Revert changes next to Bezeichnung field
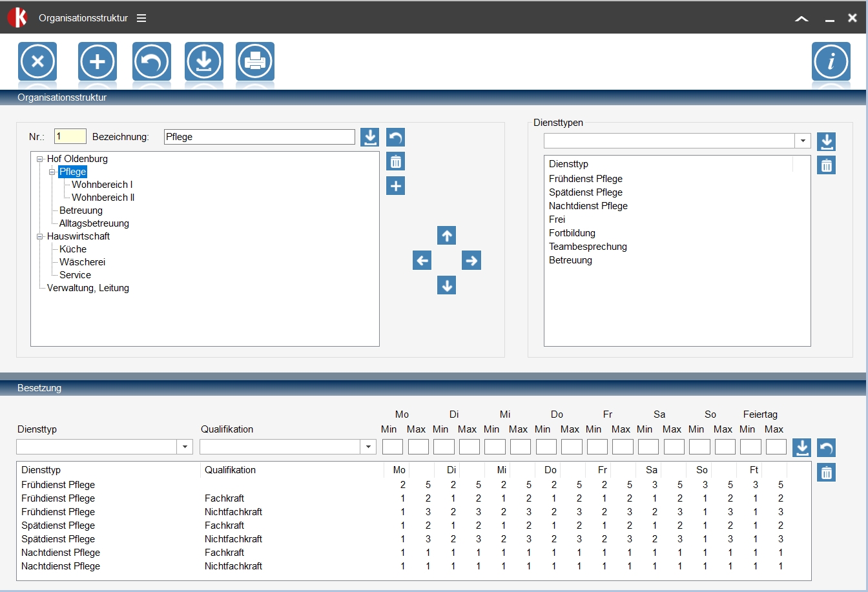This screenshot has width=868, height=592. coord(395,137)
